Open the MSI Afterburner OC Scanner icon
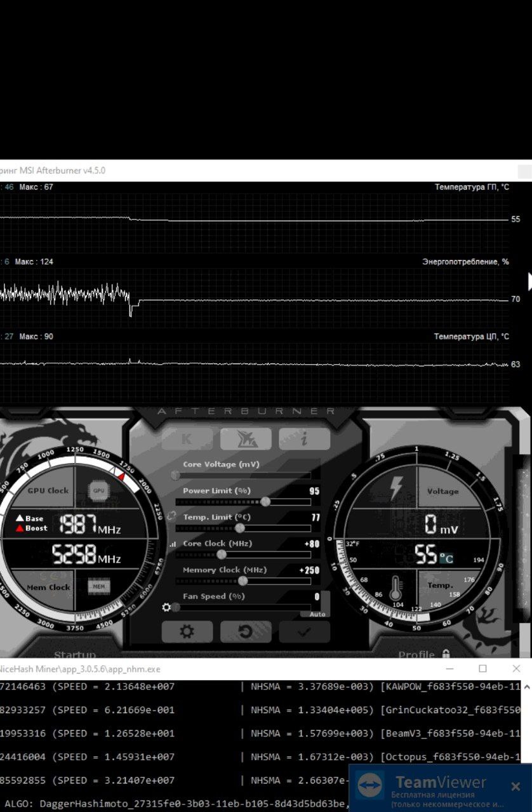The height and width of the screenshot is (812, 532). click(246, 439)
